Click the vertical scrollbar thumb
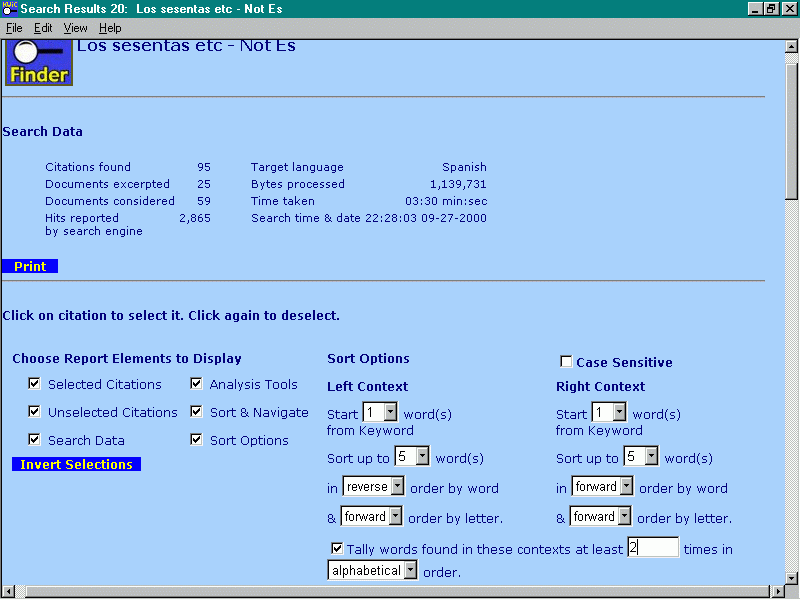This screenshot has height=600, width=800. coord(791,132)
